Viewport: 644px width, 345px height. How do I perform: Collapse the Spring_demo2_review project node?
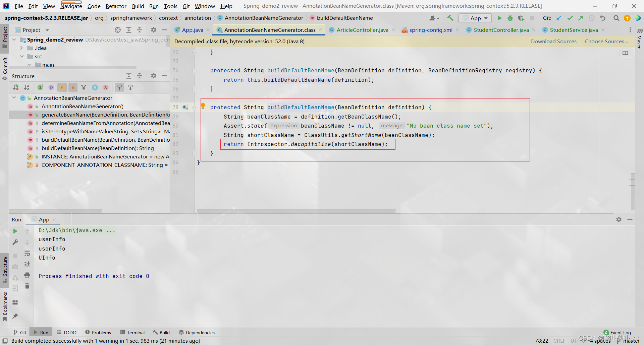tap(14, 40)
